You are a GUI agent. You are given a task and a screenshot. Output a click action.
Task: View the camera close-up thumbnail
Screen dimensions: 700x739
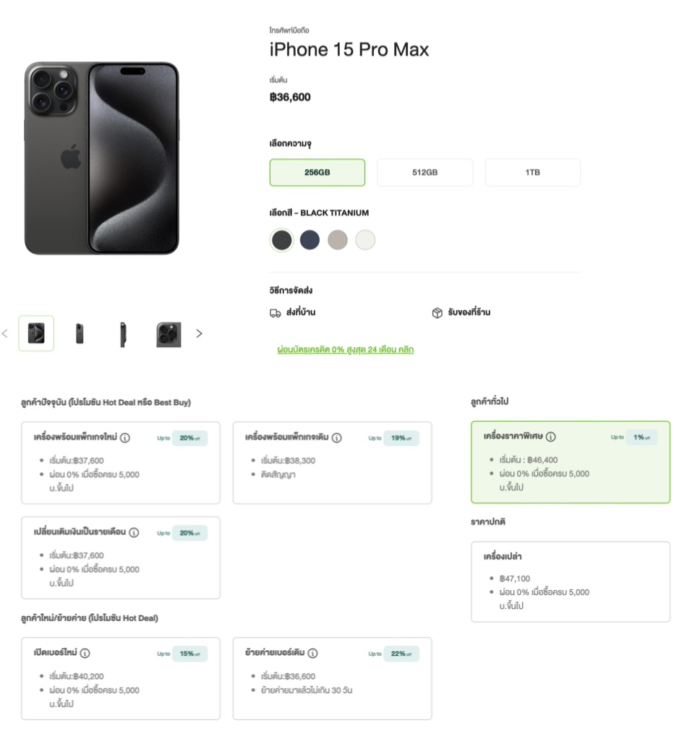pyautogui.click(x=168, y=334)
